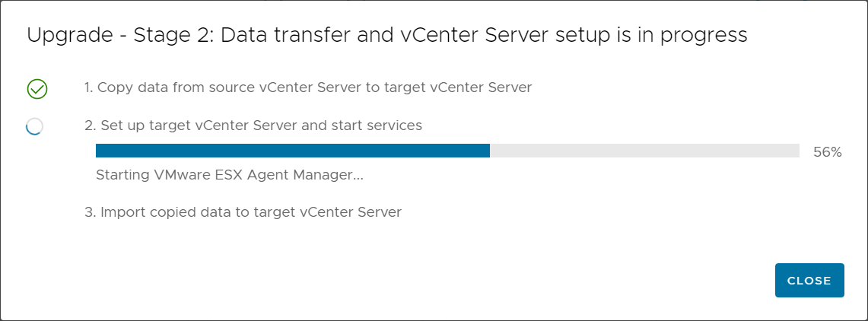Click the gray unfilled portion of progress bar

[x=645, y=151]
